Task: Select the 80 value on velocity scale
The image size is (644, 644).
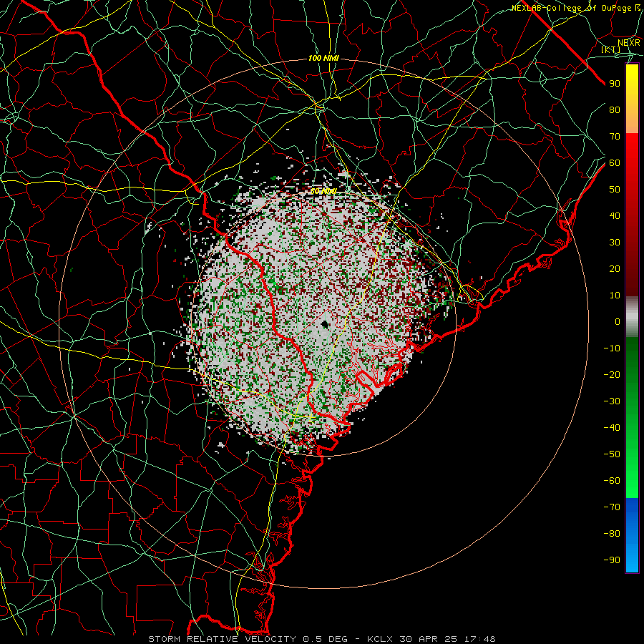Action: [615, 110]
